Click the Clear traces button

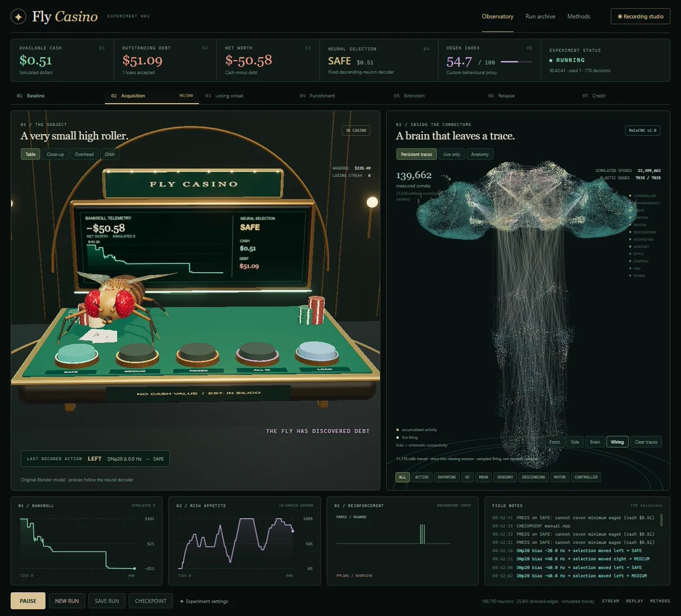pos(646,442)
